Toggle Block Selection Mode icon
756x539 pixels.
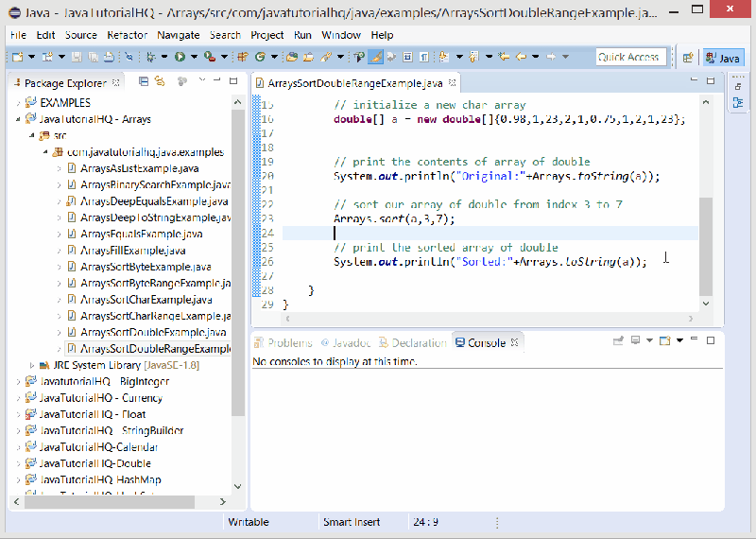407,57
